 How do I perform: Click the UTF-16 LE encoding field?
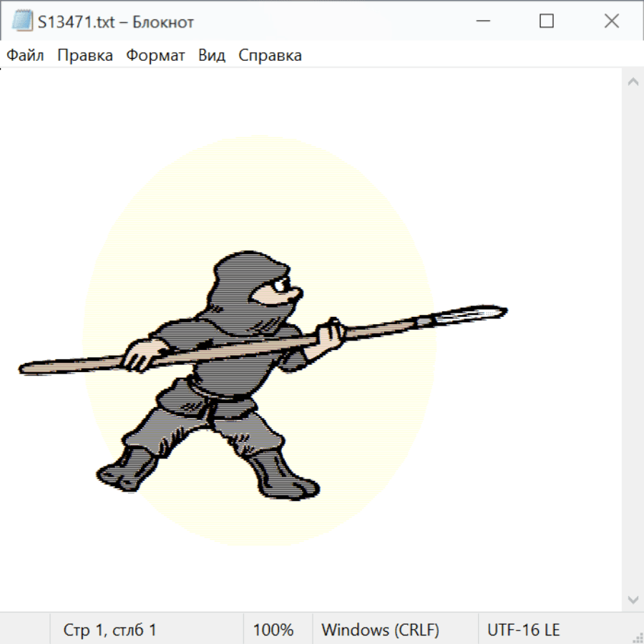pos(524,630)
